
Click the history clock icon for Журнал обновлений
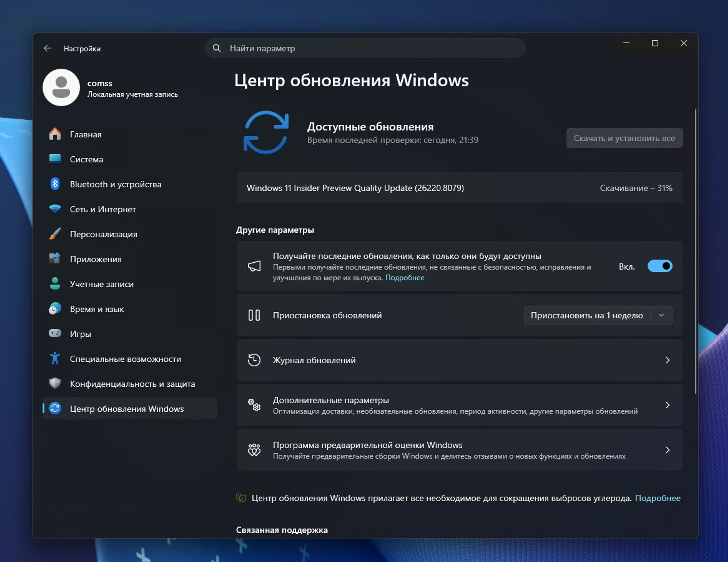[x=254, y=360]
